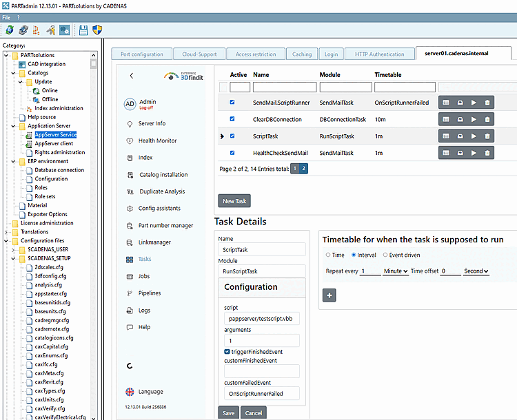Open Duplicate Analysis in the sidebar
Image resolution: width=517 pixels, height=420 pixels.
coord(162,191)
